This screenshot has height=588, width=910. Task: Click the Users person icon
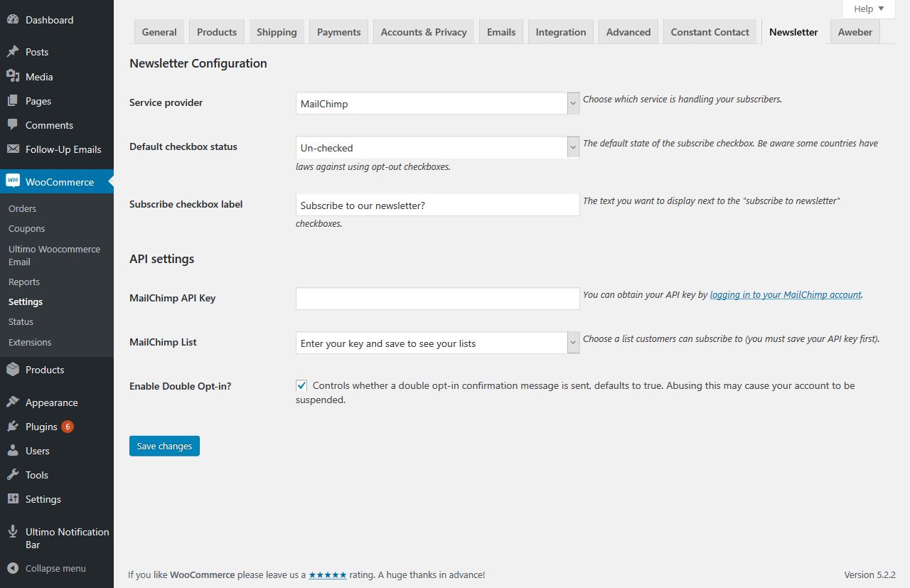click(x=13, y=451)
